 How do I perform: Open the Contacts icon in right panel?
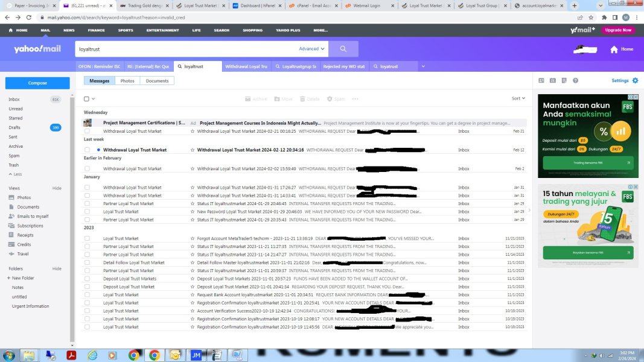(541, 80)
